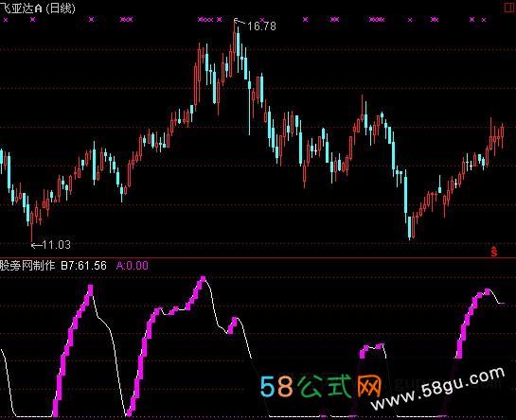Click the 16.78 high price label

261,26
